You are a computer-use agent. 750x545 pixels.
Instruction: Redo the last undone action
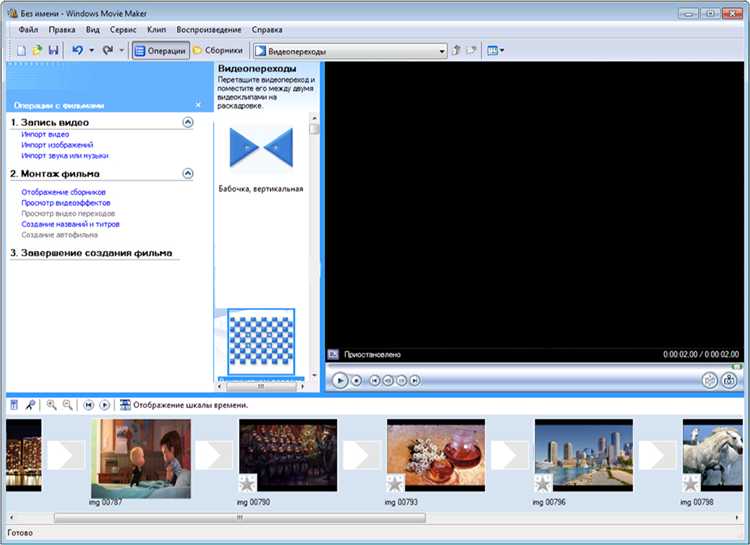[108, 50]
